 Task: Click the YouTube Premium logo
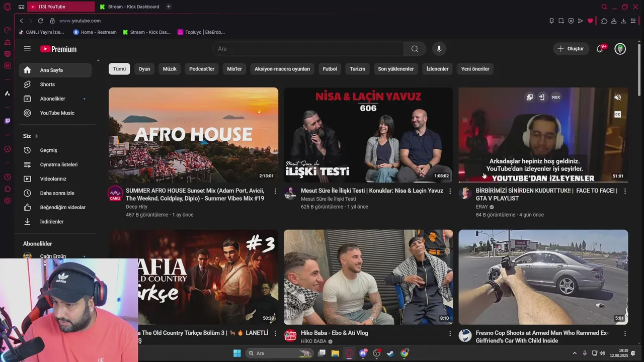click(x=58, y=49)
